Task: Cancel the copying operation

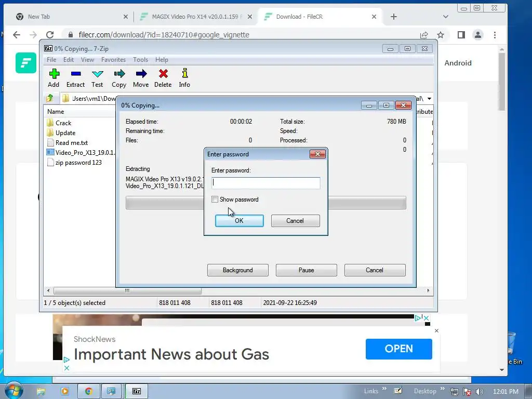Action: click(x=375, y=270)
